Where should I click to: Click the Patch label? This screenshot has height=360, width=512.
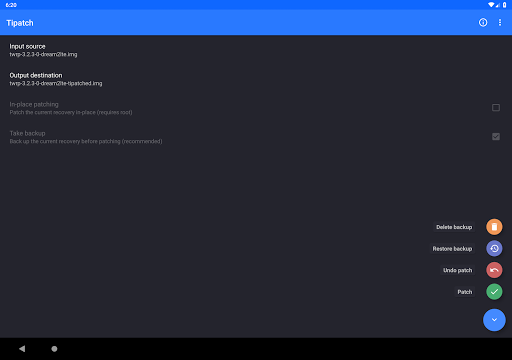coord(465,292)
